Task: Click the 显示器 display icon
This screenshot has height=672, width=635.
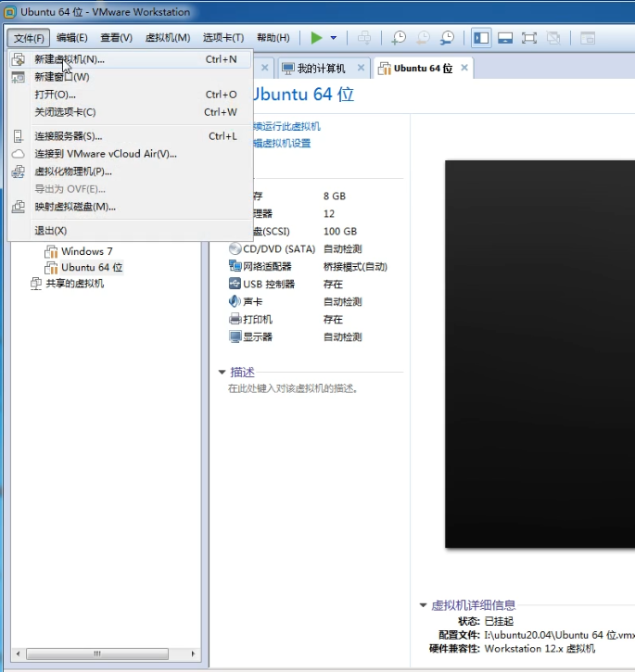Action: click(x=235, y=336)
